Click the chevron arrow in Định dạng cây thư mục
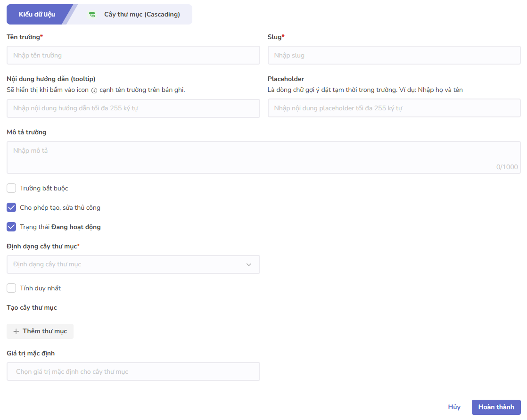Viewport: 527px width, 420px height. point(249,264)
